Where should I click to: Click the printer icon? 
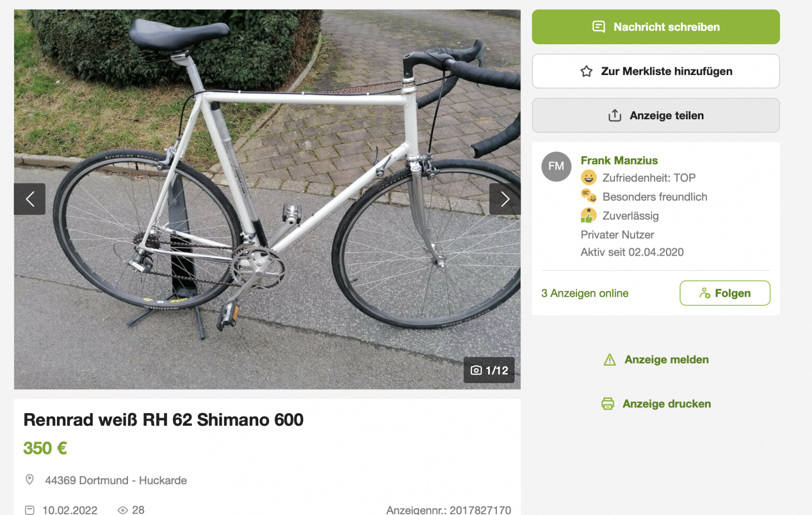click(x=607, y=404)
